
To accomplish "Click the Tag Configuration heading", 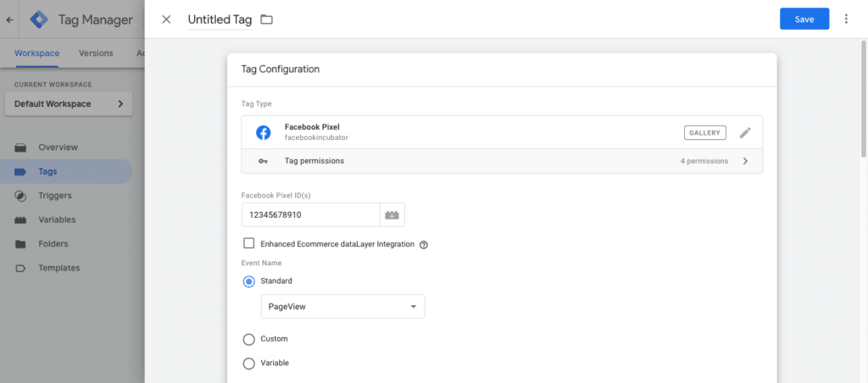I will pos(280,69).
